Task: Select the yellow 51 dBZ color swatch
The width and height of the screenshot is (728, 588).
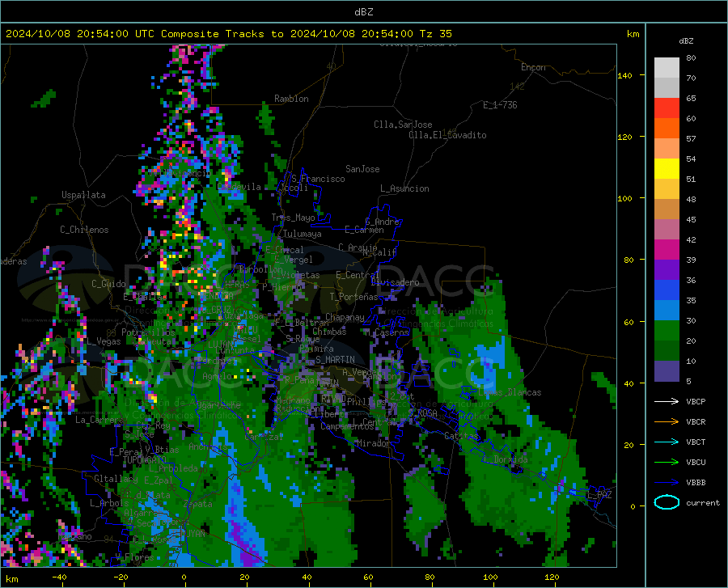Action: pos(667,169)
